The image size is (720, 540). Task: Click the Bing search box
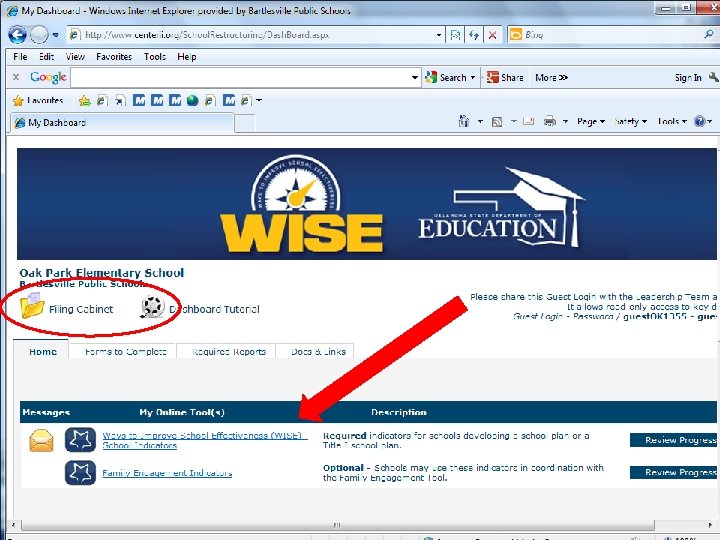(x=612, y=35)
